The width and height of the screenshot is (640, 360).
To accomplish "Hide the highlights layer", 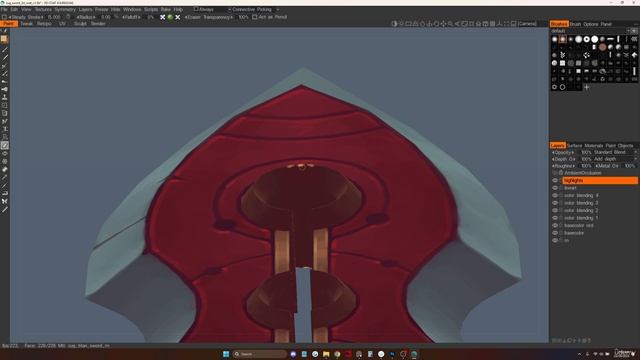I will click(555, 180).
